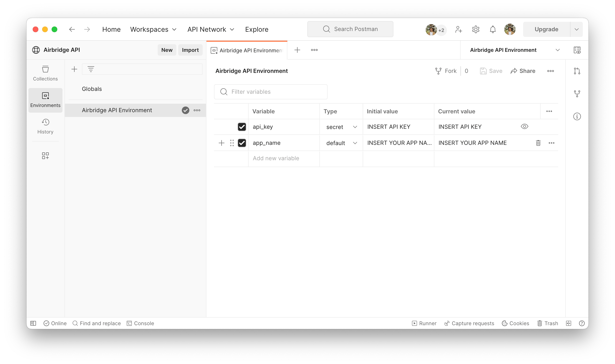
Task: Open environment header more actions
Action: tap(550, 71)
